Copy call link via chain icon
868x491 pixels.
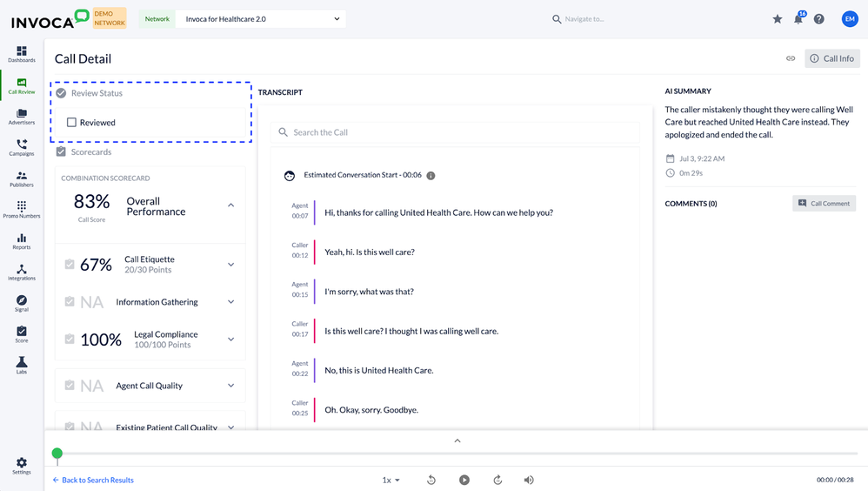791,58
